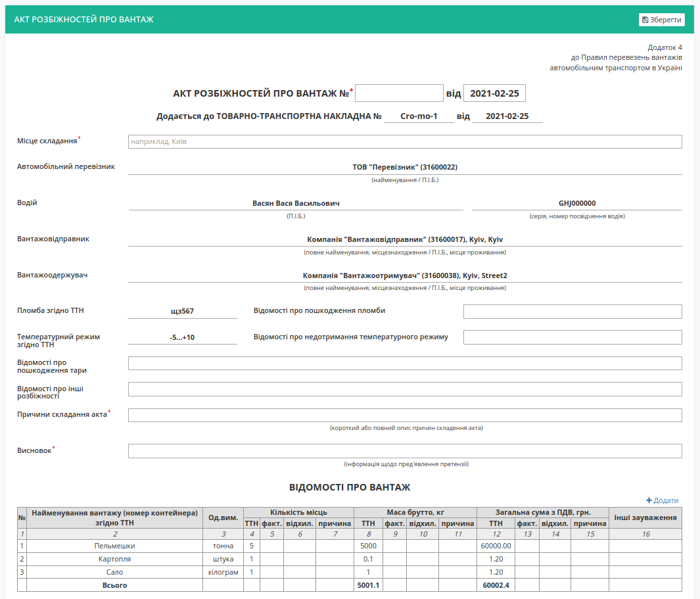Click the waybill number Cro-mo-1
700x599 pixels.
click(419, 116)
